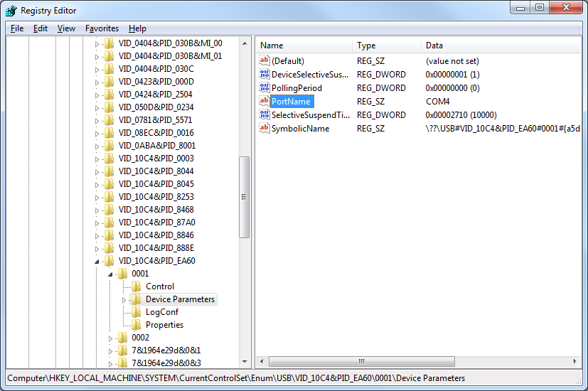The width and height of the screenshot is (588, 391).
Task: Click the PollingPeriod DWORD value icon
Action: pyautogui.click(x=264, y=88)
